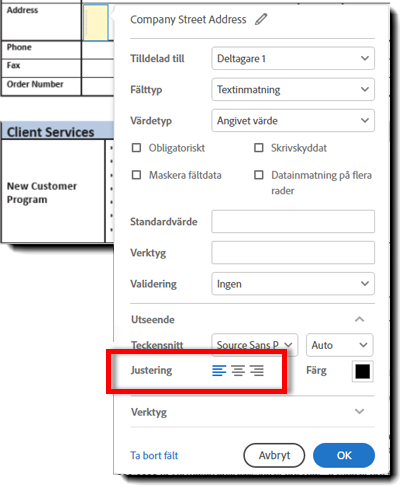Screen dimensions: 400x486
Task: Select right alignment icon
Action: (x=257, y=370)
